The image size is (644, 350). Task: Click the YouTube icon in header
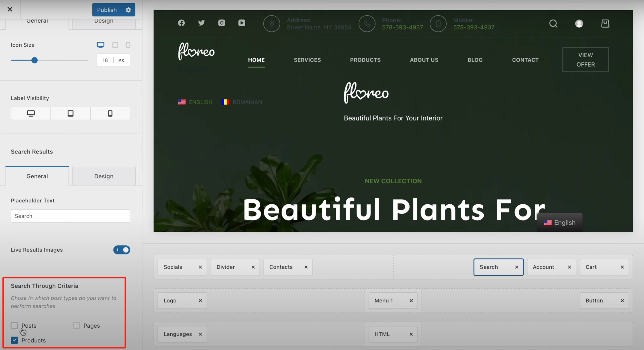[242, 23]
